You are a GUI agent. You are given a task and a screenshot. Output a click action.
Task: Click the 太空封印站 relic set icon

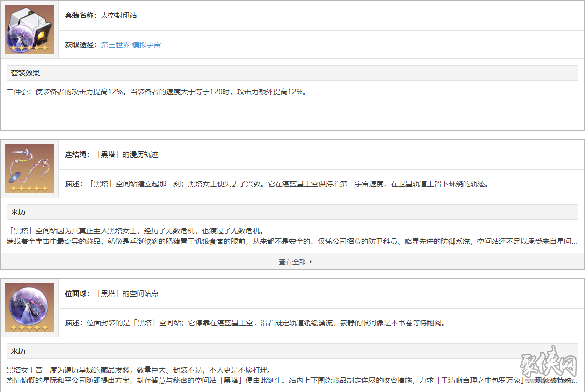tap(29, 29)
